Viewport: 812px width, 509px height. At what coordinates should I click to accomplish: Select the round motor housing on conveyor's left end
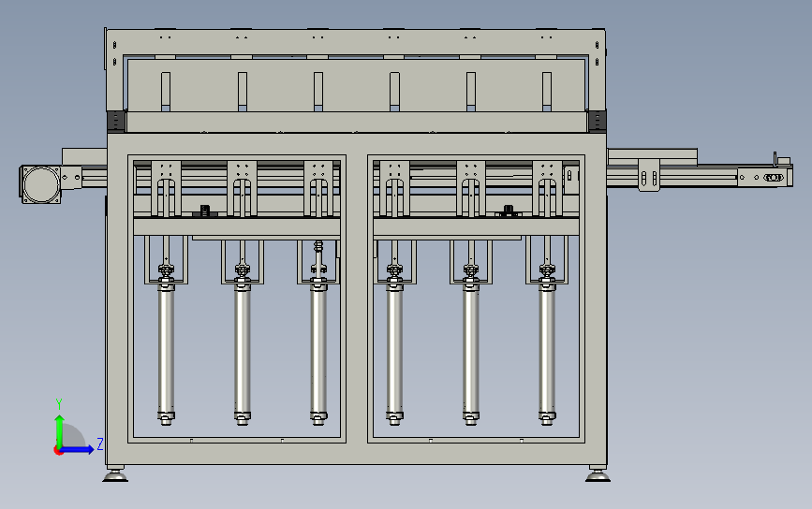41,184
